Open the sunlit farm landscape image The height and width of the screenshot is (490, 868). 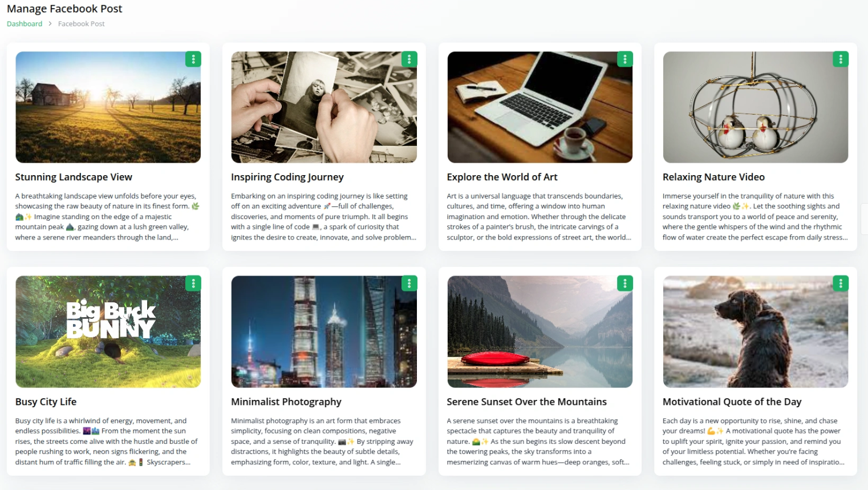tap(108, 107)
